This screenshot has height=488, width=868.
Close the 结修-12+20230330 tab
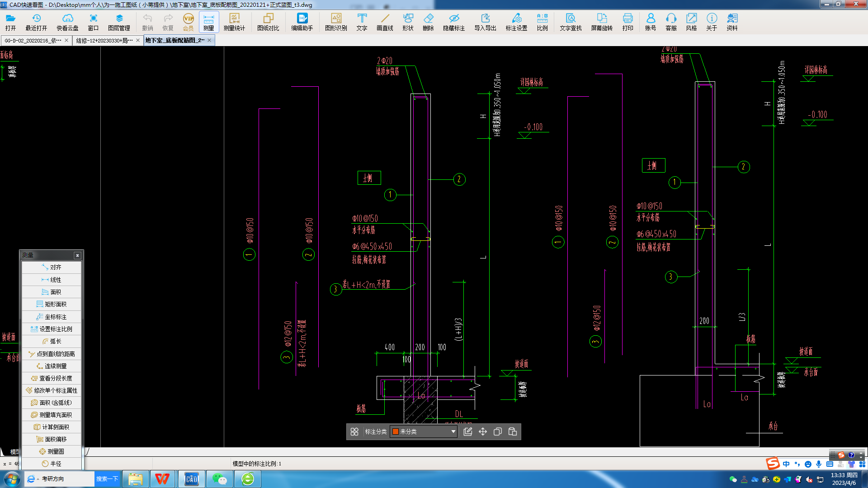pos(138,40)
